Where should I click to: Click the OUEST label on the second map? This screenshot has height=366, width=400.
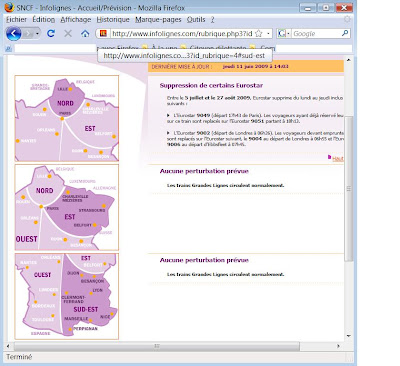click(27, 239)
